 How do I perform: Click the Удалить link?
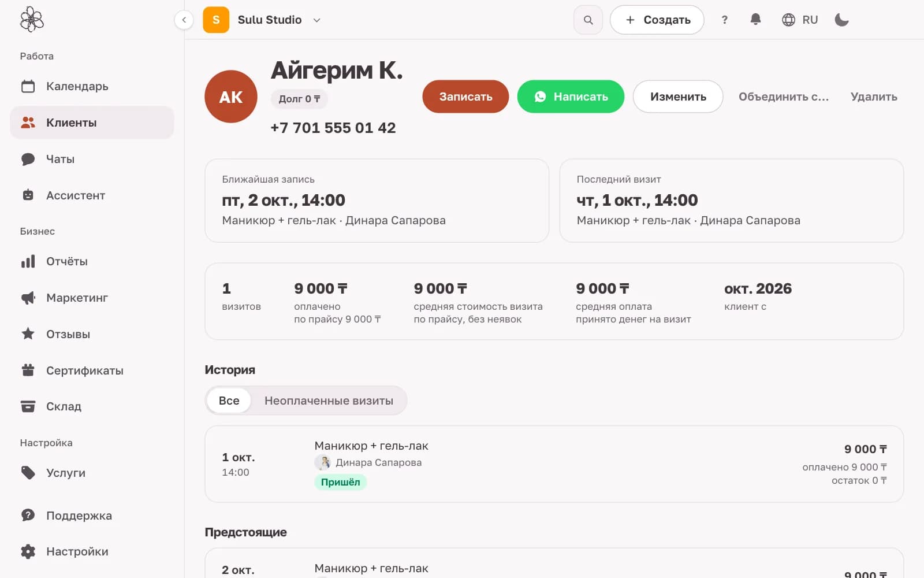[874, 97]
